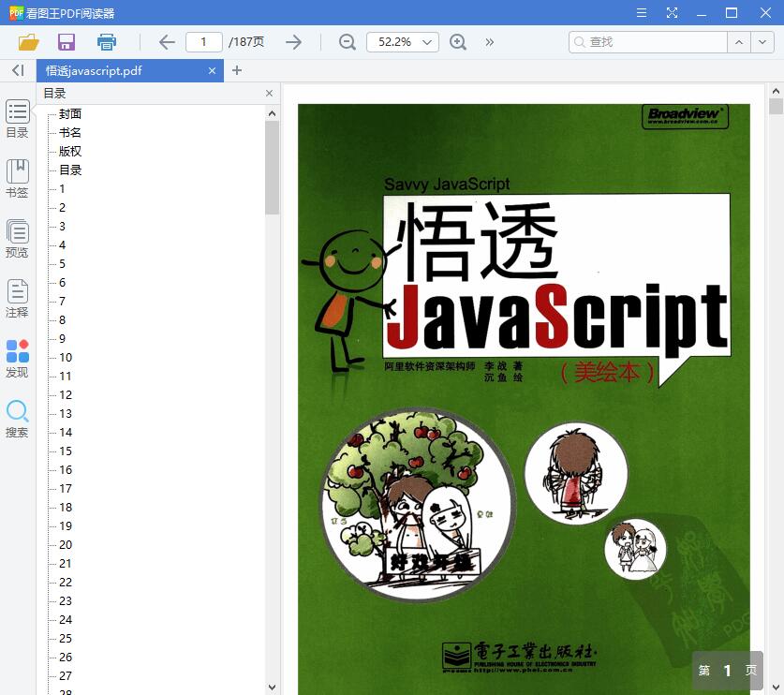Jump to 封面 in the outline

(x=70, y=114)
